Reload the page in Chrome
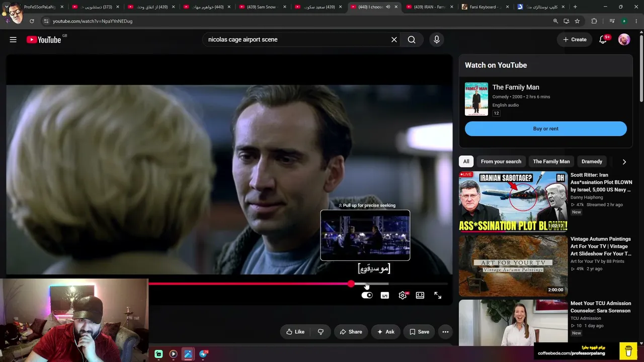Screen dimensions: 644x362 (x=32, y=21)
